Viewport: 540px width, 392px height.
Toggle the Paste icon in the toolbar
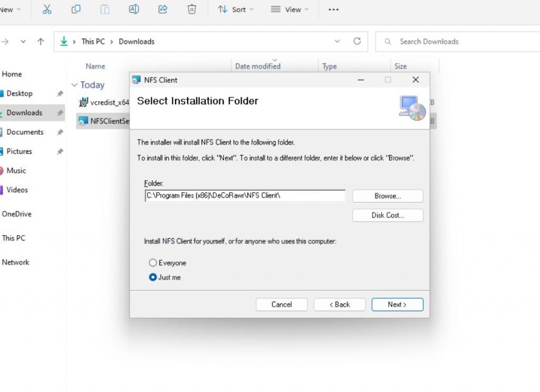click(104, 9)
